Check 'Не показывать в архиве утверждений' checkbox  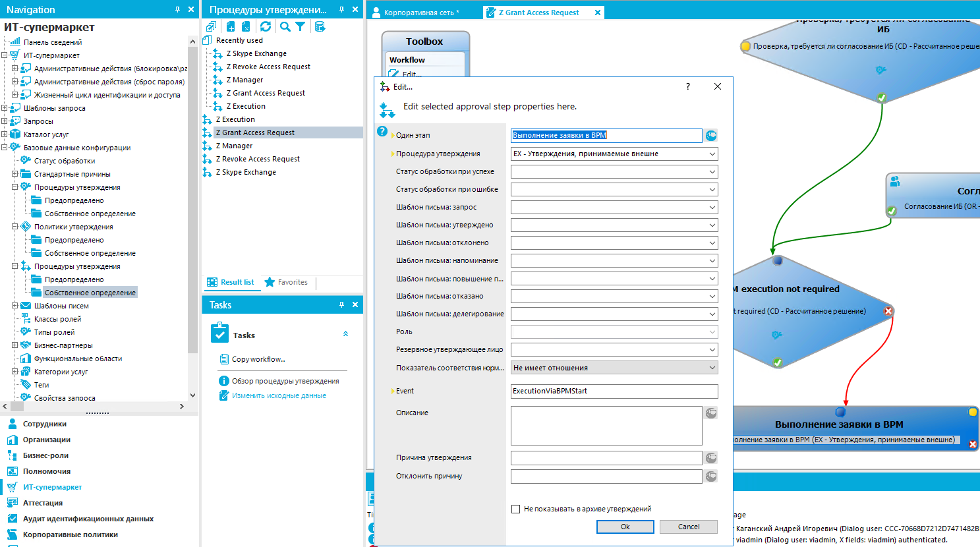[x=516, y=509]
